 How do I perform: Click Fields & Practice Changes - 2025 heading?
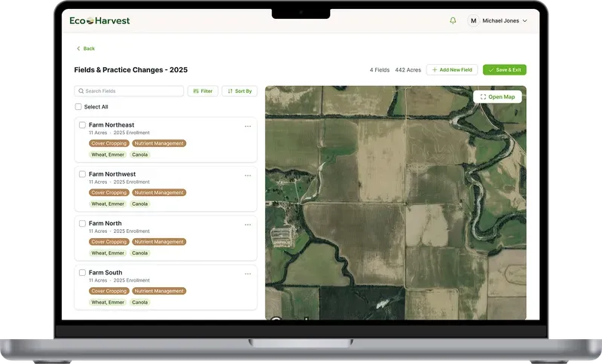[x=131, y=70]
